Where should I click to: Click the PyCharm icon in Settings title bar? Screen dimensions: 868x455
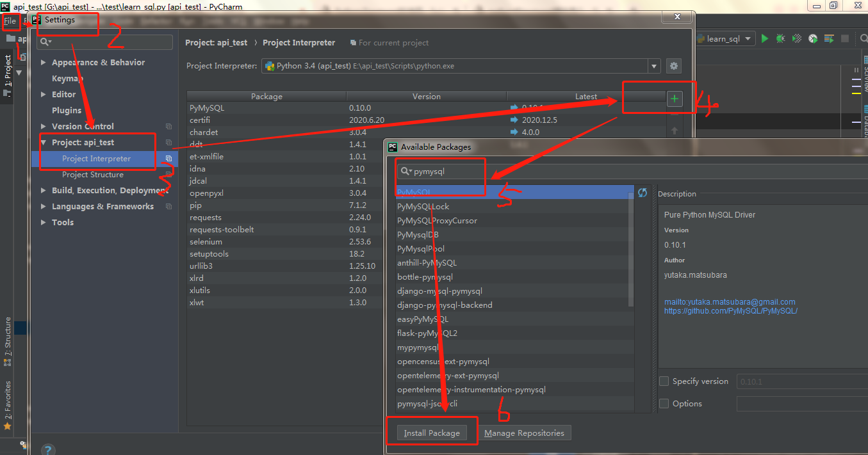tap(37, 20)
